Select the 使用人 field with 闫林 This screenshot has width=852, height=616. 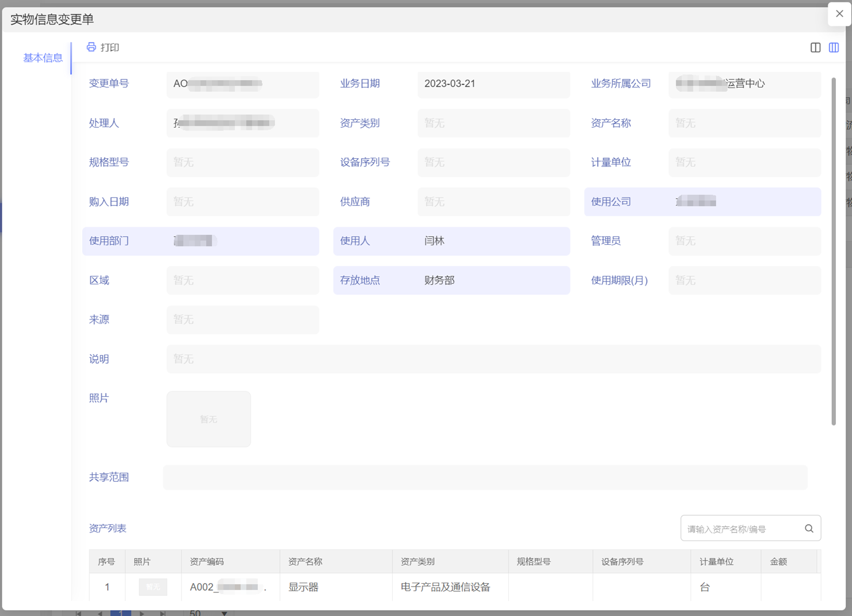pos(493,241)
